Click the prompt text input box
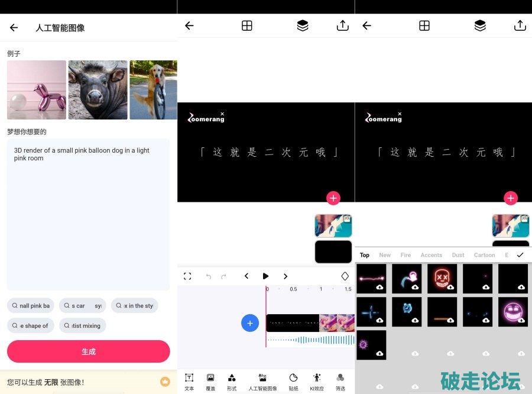Screen dimensions: 532x394 [x=89, y=213]
